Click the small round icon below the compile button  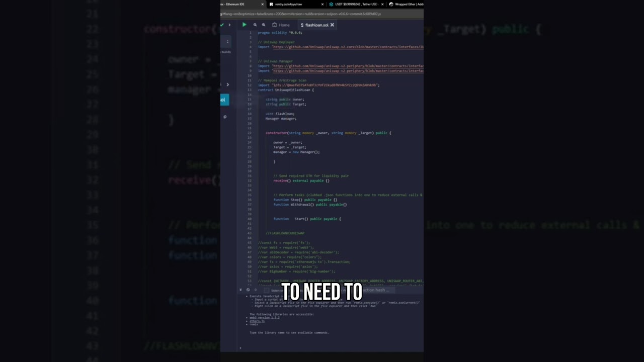point(225,117)
